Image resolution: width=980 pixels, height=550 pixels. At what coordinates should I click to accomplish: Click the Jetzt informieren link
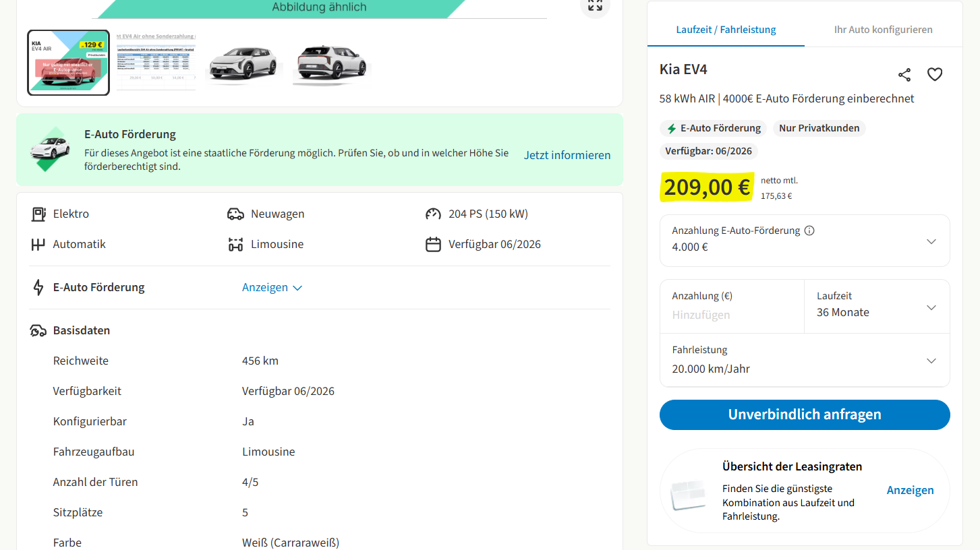[x=567, y=155]
